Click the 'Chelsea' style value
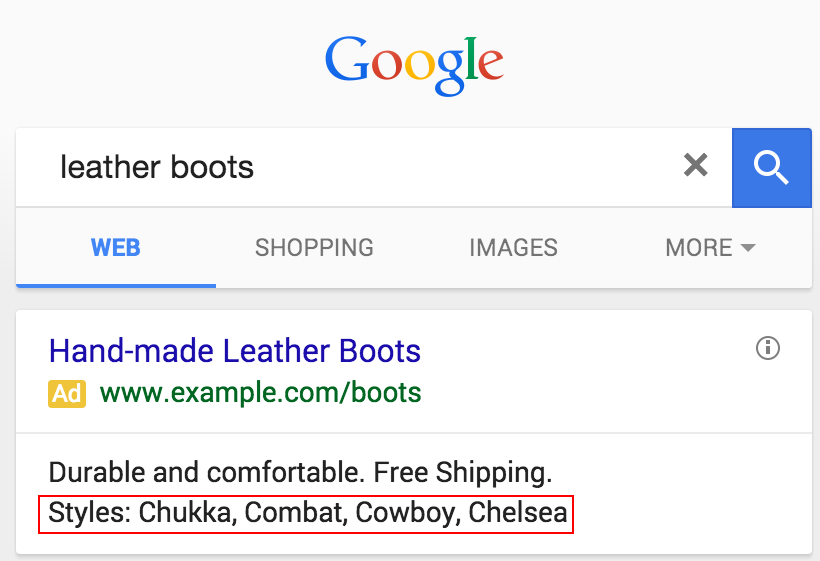The height and width of the screenshot is (561, 820). click(518, 512)
